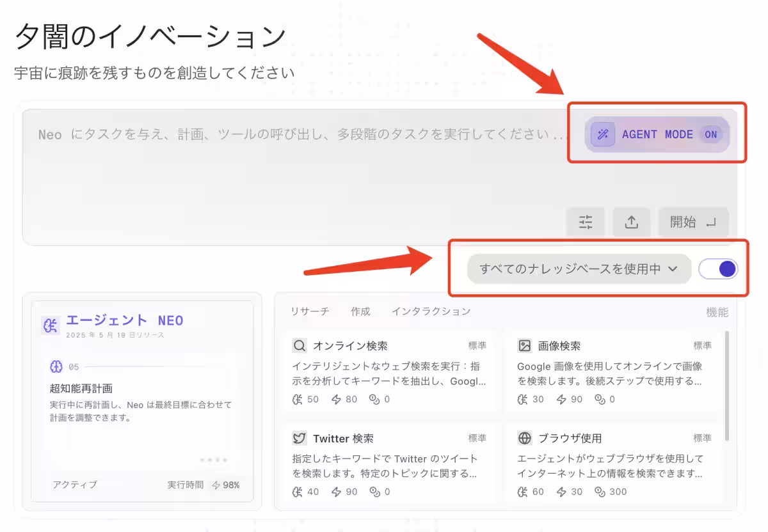
Task: Click the globe icon for ブラウザ使用
Action: (x=525, y=438)
